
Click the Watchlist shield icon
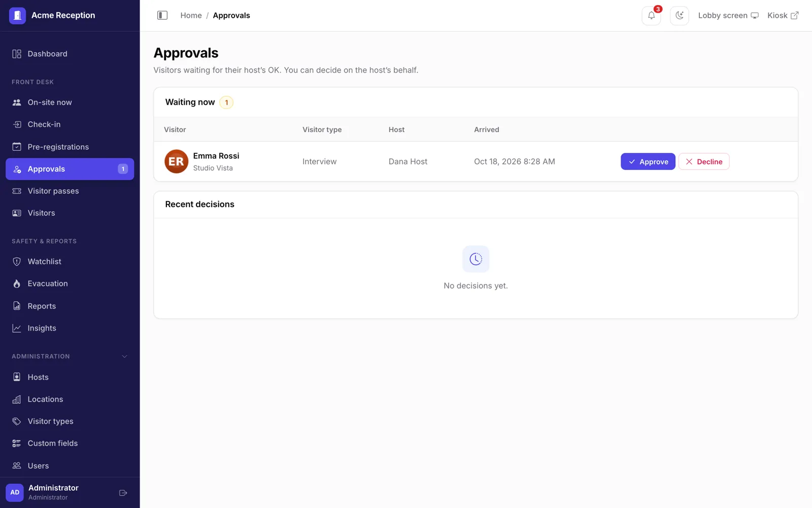[17, 262]
